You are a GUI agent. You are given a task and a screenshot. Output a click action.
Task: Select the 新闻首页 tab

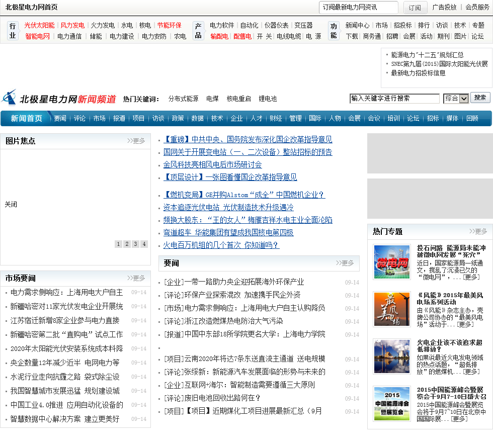coord(26,119)
